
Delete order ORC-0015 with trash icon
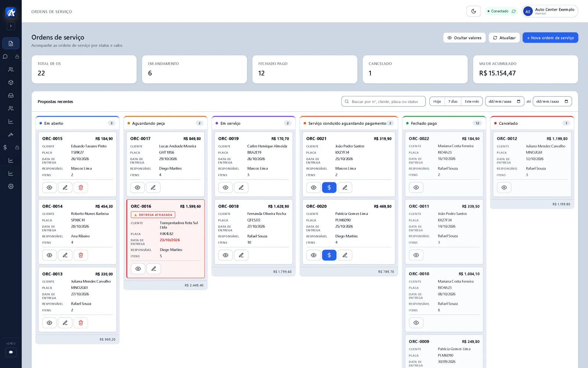(81, 188)
